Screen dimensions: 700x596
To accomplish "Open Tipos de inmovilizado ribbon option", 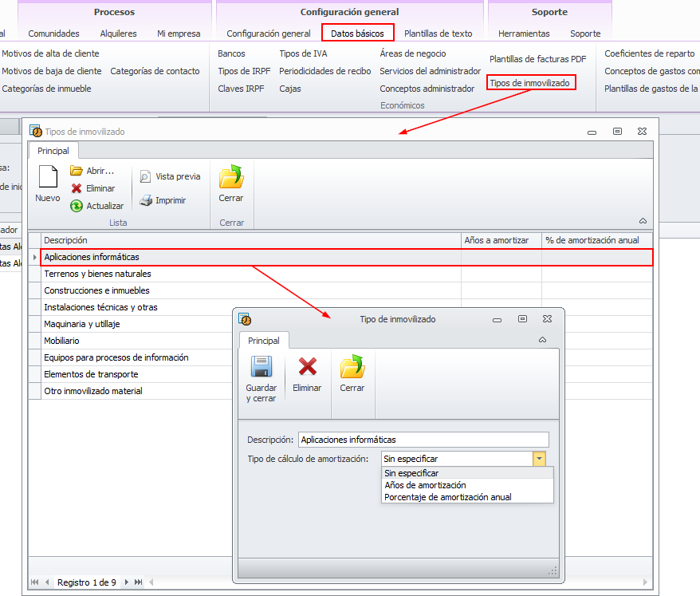I will pyautogui.click(x=530, y=83).
